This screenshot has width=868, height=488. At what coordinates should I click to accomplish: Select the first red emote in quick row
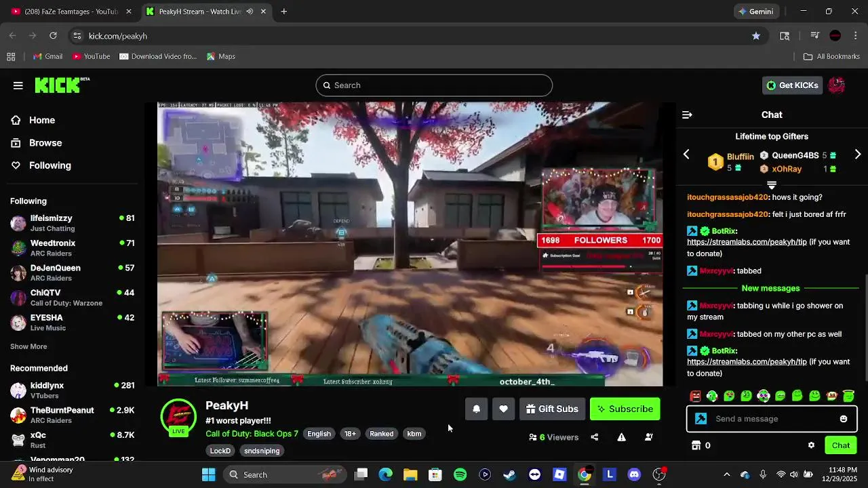click(695, 396)
